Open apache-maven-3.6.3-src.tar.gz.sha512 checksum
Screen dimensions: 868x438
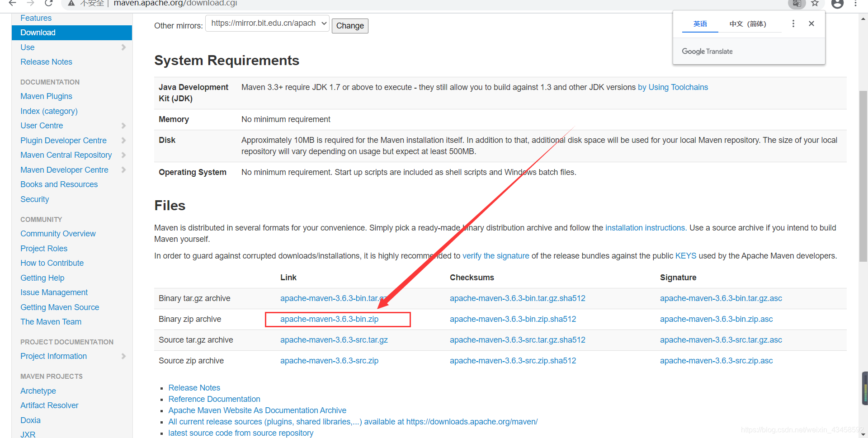(517, 340)
